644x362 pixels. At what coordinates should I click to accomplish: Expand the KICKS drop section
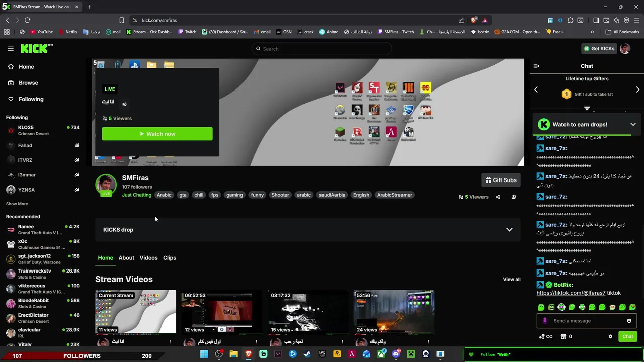[x=509, y=230]
